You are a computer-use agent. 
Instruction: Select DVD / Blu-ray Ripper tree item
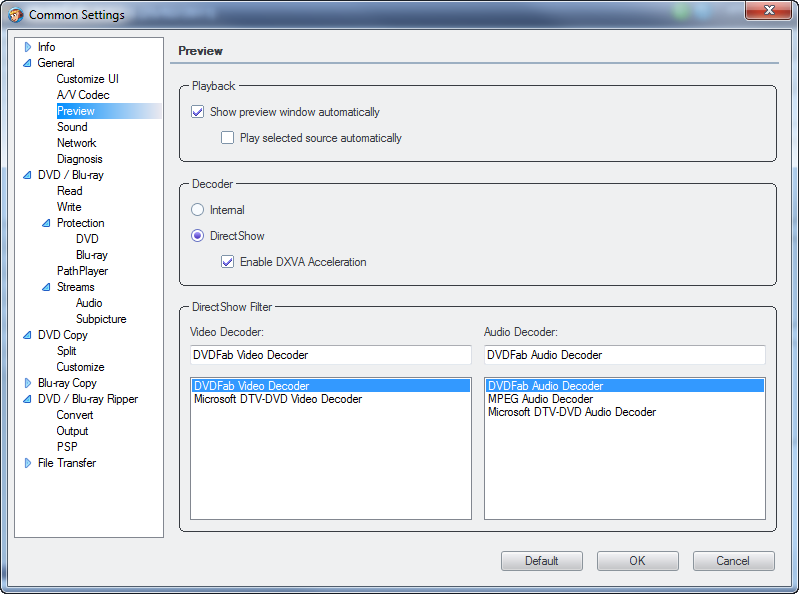click(88, 399)
